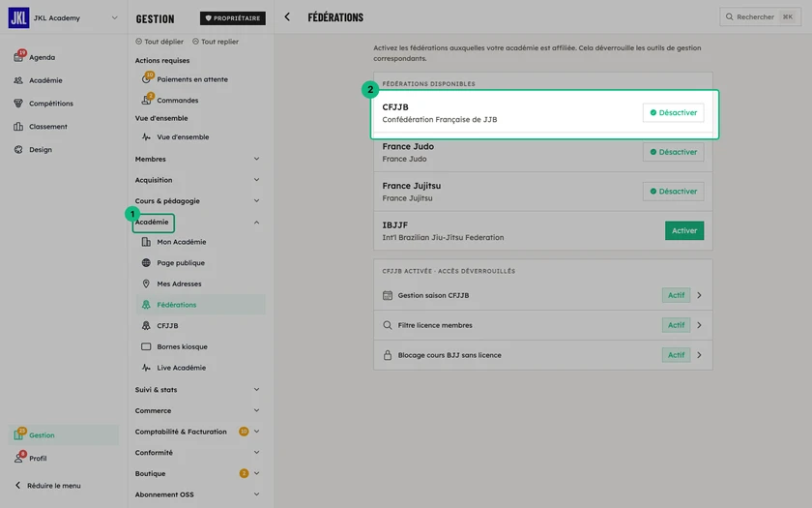Expand the Suivi & stats section
This screenshot has width=812, height=508.
point(256,389)
